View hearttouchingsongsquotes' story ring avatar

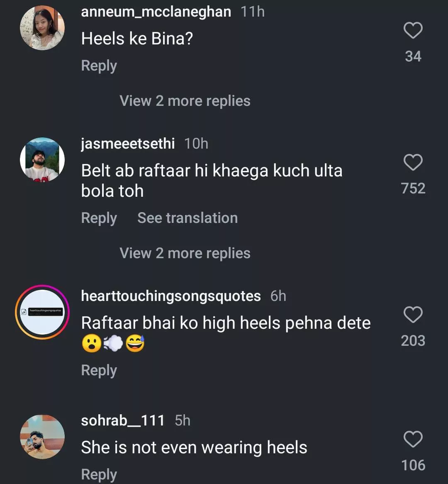click(x=42, y=312)
